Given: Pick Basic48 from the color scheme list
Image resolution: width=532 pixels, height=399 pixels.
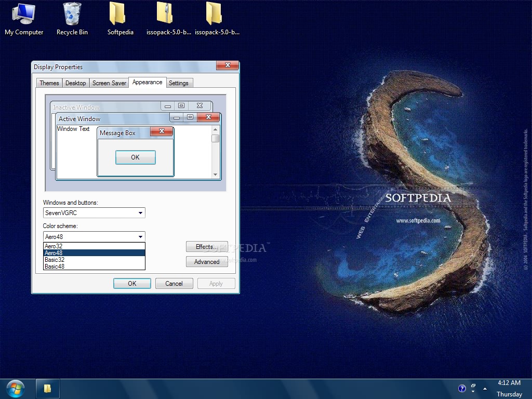Looking at the screenshot, I should (95, 267).
